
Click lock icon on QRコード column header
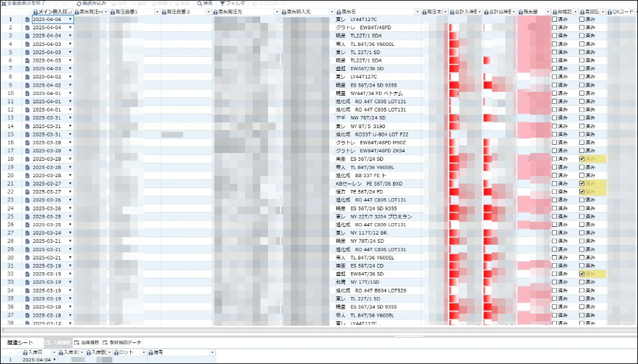[x=609, y=12]
